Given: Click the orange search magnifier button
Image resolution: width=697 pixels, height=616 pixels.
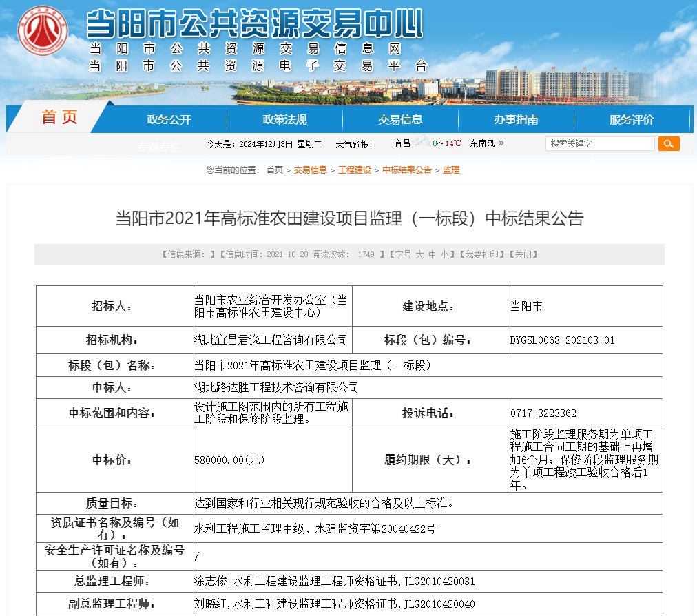Looking at the screenshot, I should click(x=668, y=143).
